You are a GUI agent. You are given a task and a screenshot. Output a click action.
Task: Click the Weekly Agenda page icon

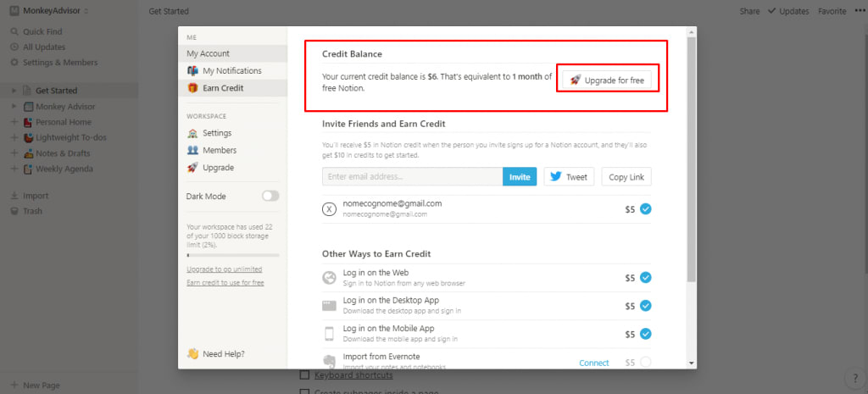pos(28,169)
